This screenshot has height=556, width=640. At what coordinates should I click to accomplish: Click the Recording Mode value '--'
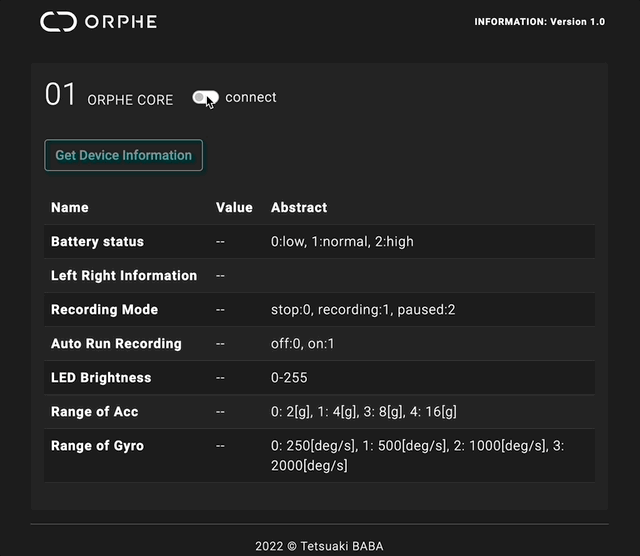220,310
